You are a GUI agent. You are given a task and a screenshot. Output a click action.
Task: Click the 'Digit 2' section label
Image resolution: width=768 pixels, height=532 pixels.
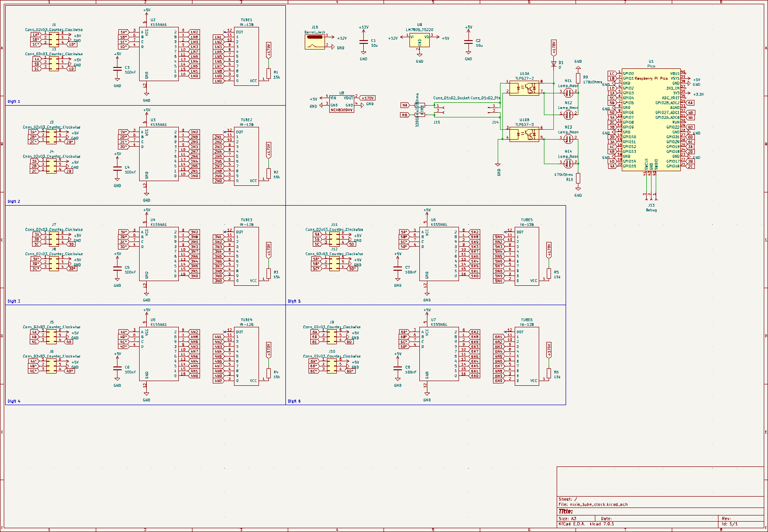tap(14, 201)
